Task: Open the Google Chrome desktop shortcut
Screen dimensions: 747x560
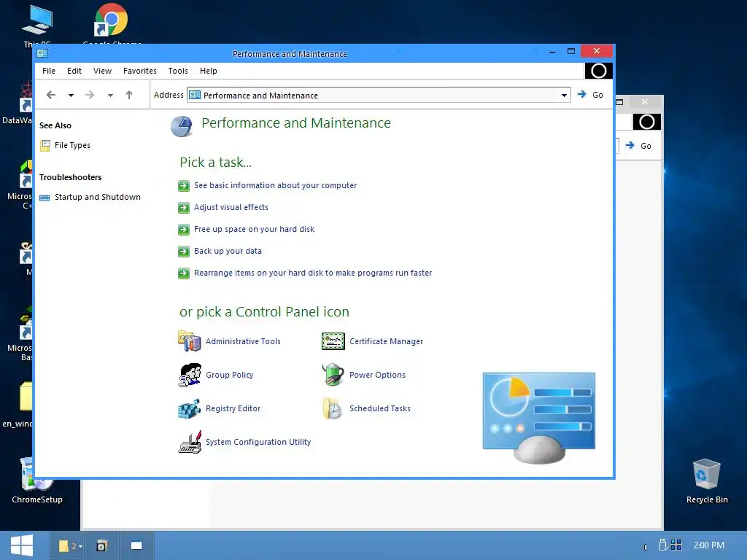Action: pyautogui.click(x=111, y=20)
